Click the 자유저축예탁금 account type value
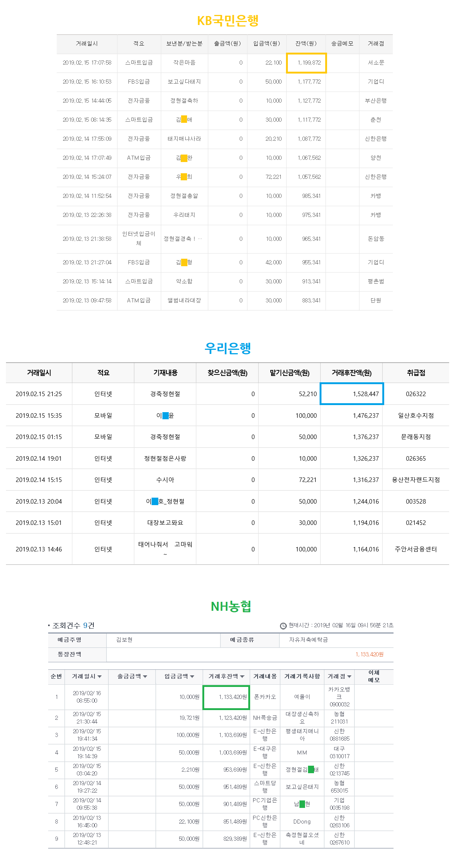The image size is (454, 868). coord(308,640)
